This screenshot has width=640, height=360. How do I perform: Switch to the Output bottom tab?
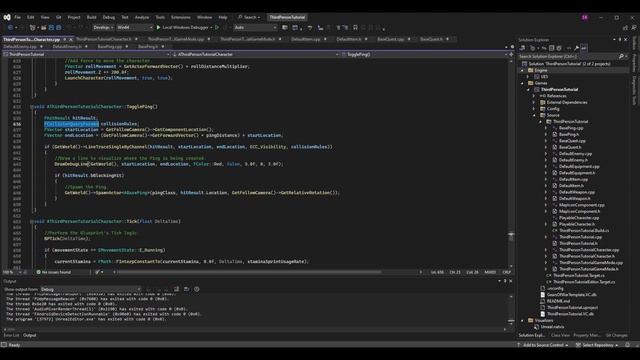[x=29, y=335]
